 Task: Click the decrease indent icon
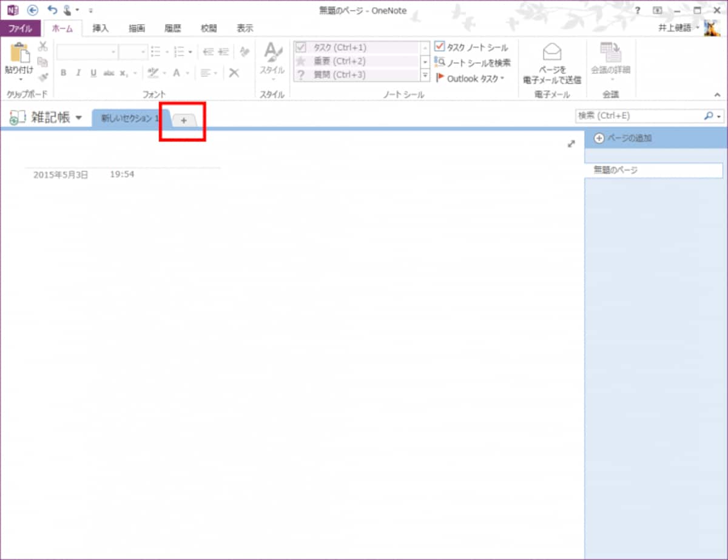[x=209, y=52]
